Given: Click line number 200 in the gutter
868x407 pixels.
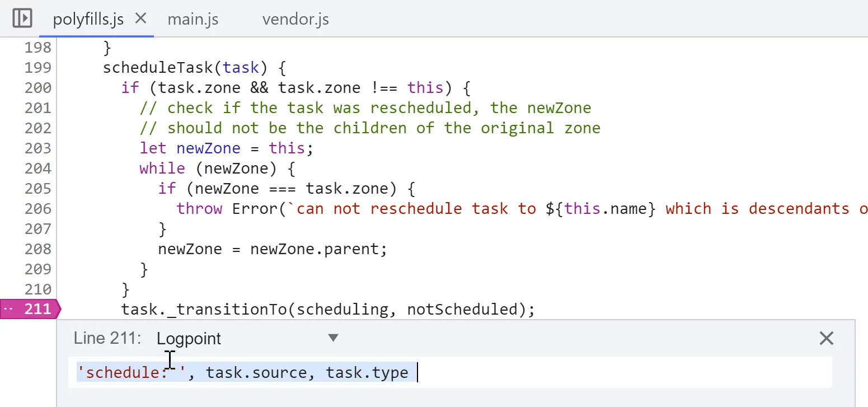Looking at the screenshot, I should (x=37, y=88).
